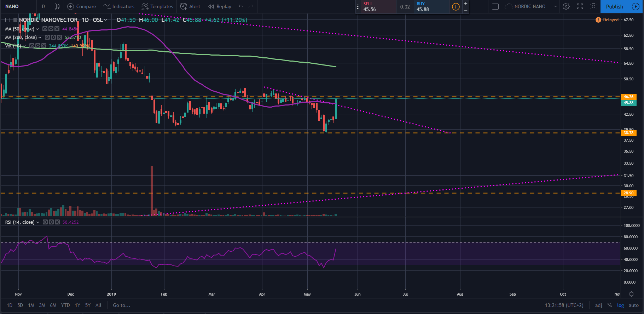Open the NORDIC NANO... saved layout dropdown
644x314 pixels.
pos(530,6)
